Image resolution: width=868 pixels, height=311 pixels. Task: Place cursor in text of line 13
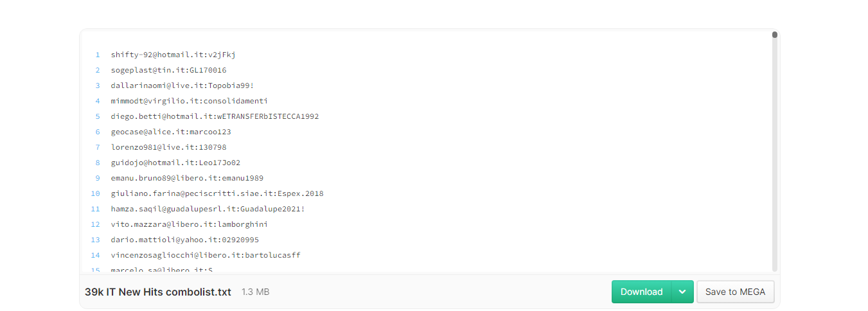click(x=184, y=240)
